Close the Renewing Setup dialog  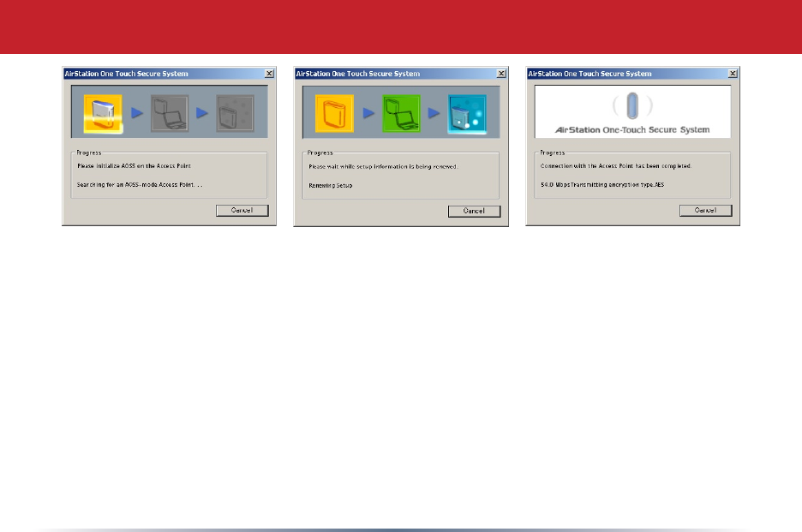coord(502,74)
